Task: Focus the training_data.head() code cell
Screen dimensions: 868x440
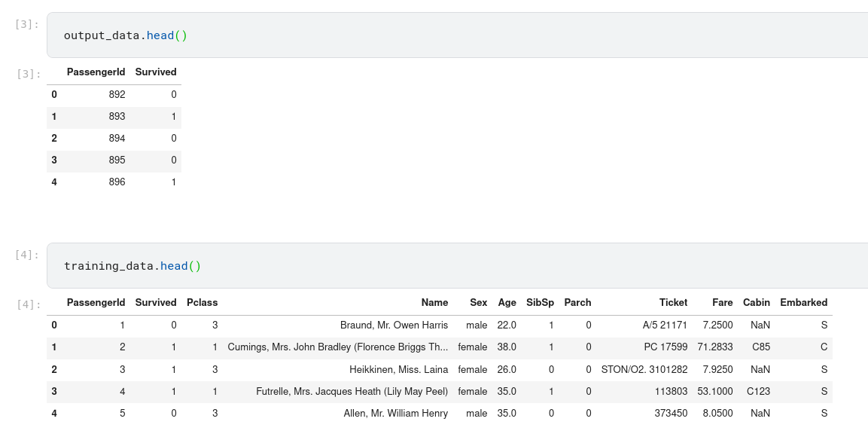Action: (x=452, y=266)
